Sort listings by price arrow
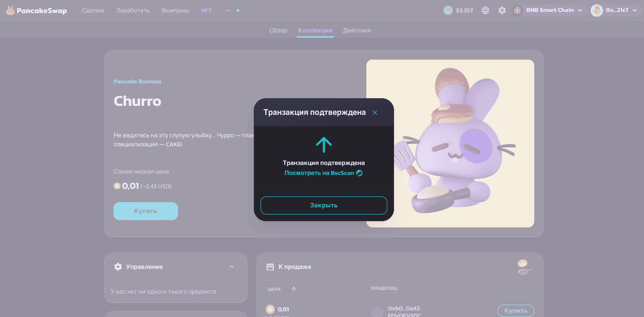The height and width of the screenshot is (317, 644). (294, 289)
